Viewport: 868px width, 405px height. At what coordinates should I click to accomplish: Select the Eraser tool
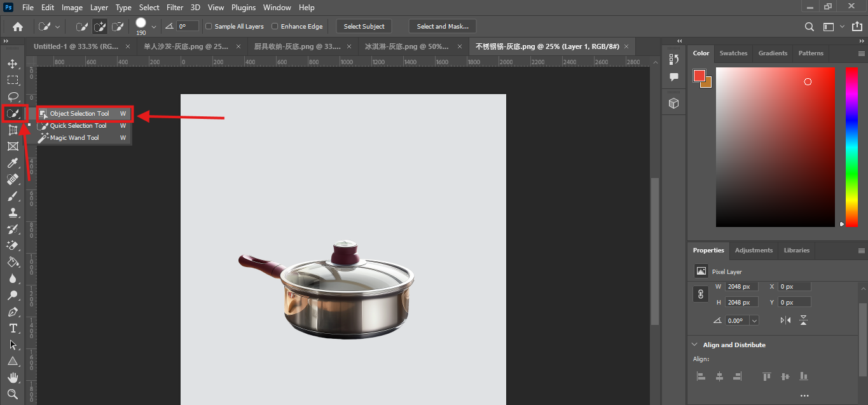pyautogui.click(x=13, y=245)
